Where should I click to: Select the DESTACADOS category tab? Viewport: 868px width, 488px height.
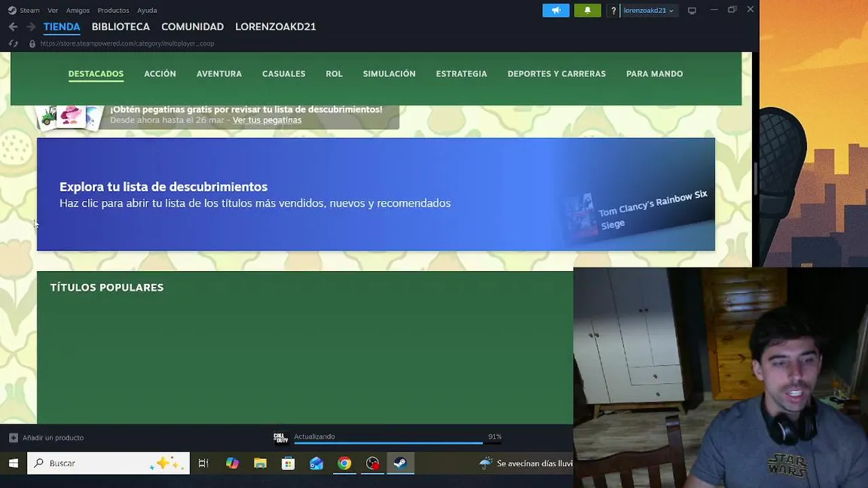(x=96, y=74)
